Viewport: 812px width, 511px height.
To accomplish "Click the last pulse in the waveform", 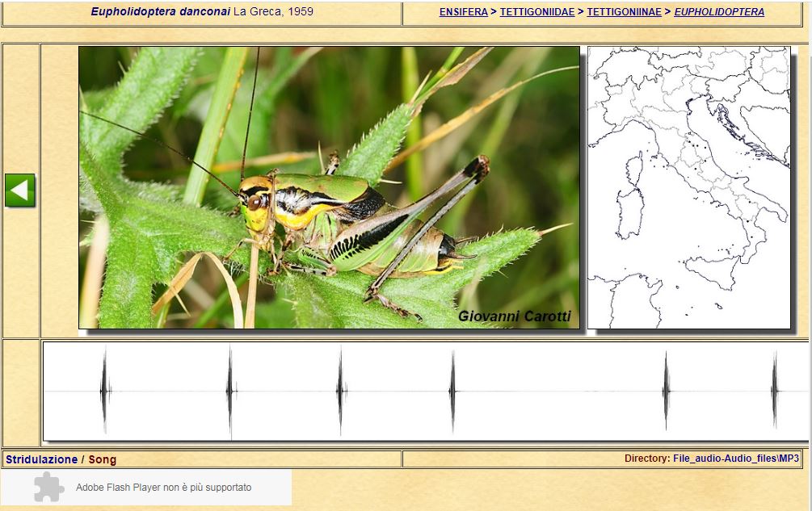I will 774,391.
